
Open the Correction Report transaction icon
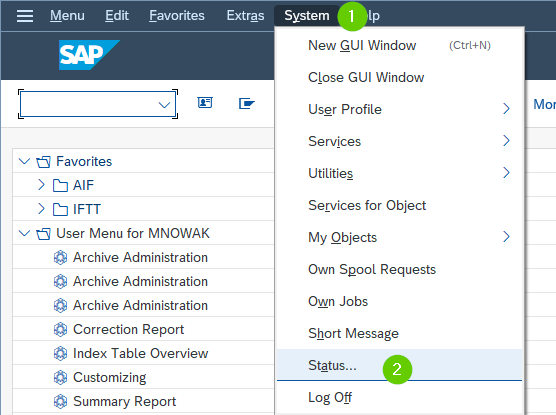[60, 330]
